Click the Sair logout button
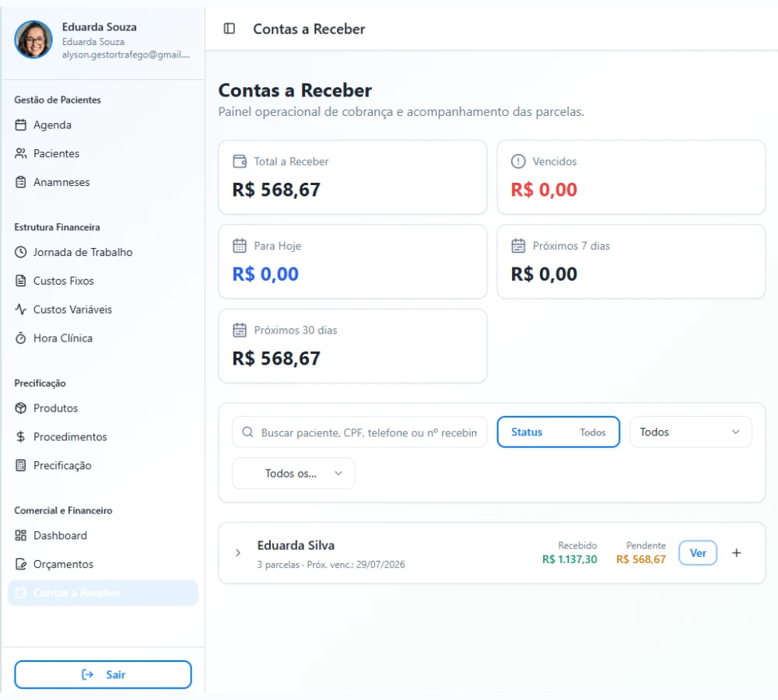778x700 pixels. point(103,674)
